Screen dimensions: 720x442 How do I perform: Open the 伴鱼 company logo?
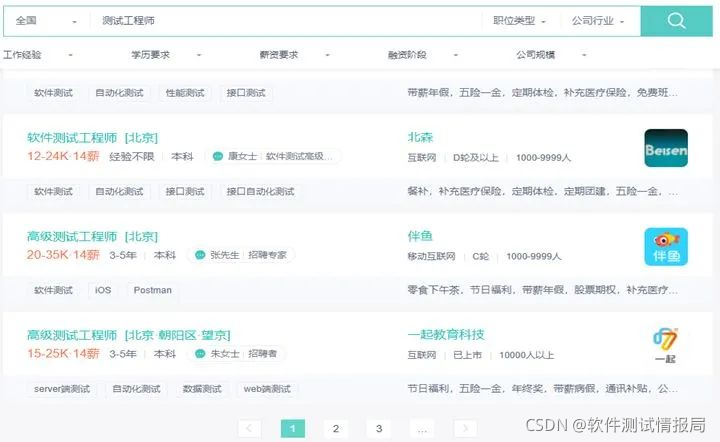[x=666, y=247]
